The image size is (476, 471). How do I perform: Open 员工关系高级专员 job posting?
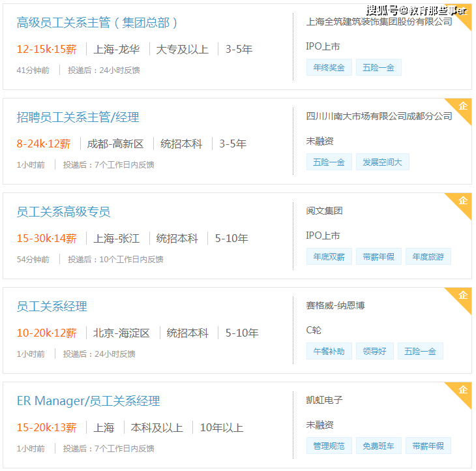coord(63,211)
